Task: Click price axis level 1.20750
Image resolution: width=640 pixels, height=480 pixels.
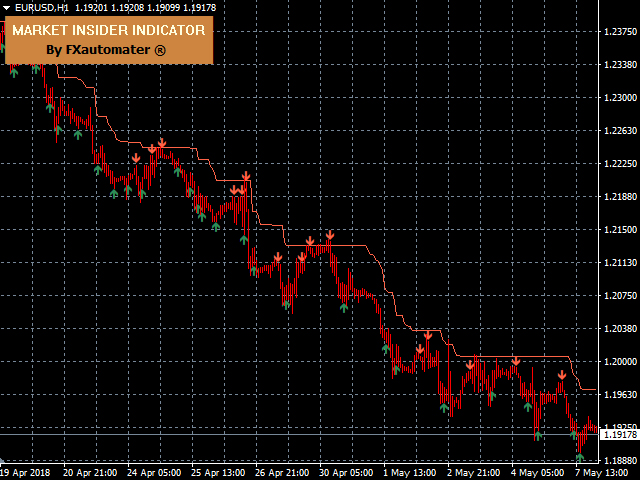Action: pos(620,296)
